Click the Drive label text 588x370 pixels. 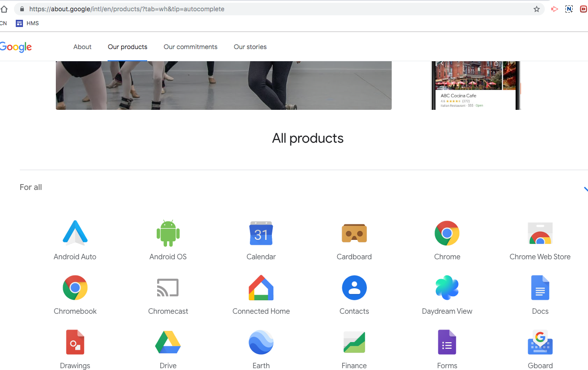click(x=168, y=365)
